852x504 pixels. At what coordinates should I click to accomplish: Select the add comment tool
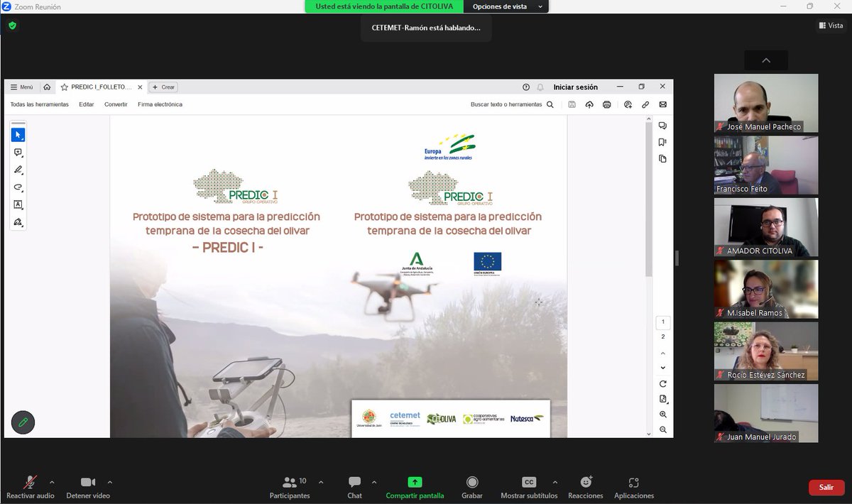click(18, 153)
